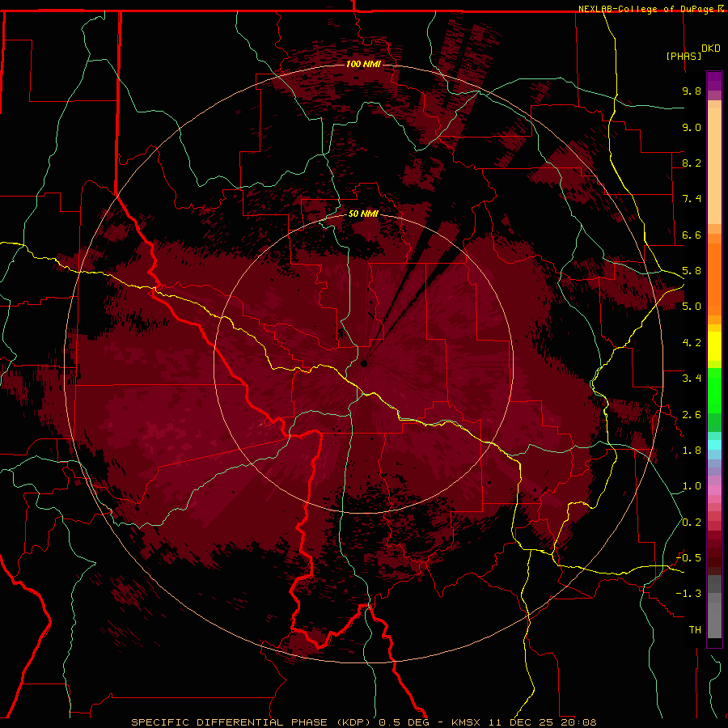Click the 50 NMI range ring label
The height and width of the screenshot is (728, 728).
point(363,214)
